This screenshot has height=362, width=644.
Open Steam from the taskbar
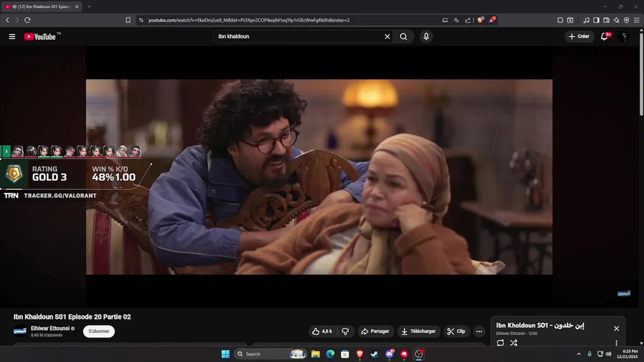pyautogui.click(x=374, y=354)
